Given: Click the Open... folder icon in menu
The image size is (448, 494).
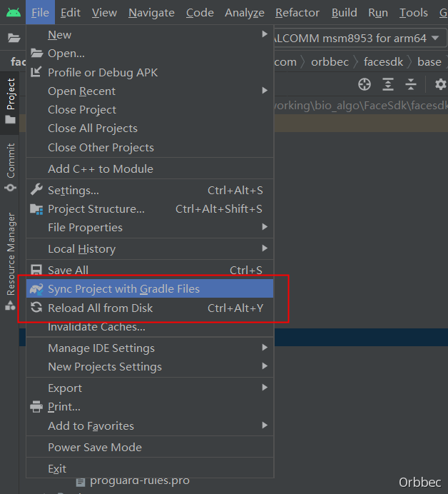Looking at the screenshot, I should (37, 53).
